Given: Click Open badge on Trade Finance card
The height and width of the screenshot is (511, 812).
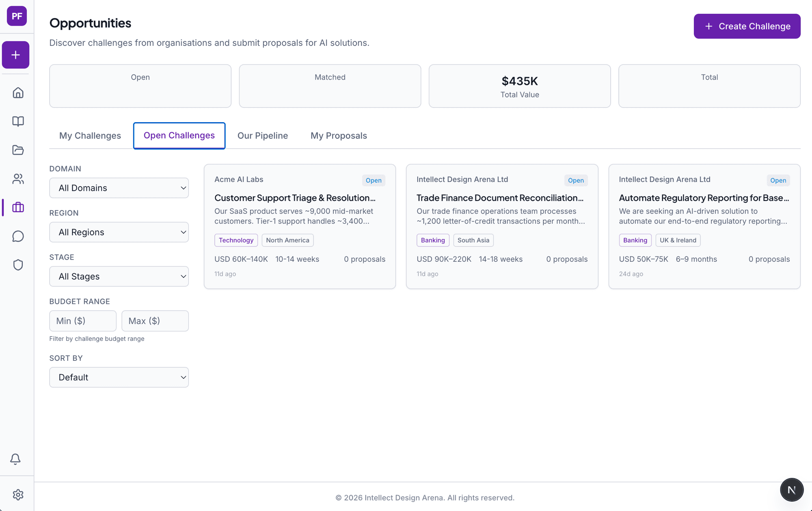Looking at the screenshot, I should point(576,181).
